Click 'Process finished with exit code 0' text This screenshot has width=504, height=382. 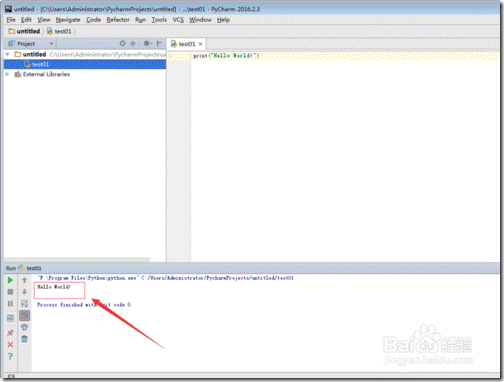tap(84, 305)
